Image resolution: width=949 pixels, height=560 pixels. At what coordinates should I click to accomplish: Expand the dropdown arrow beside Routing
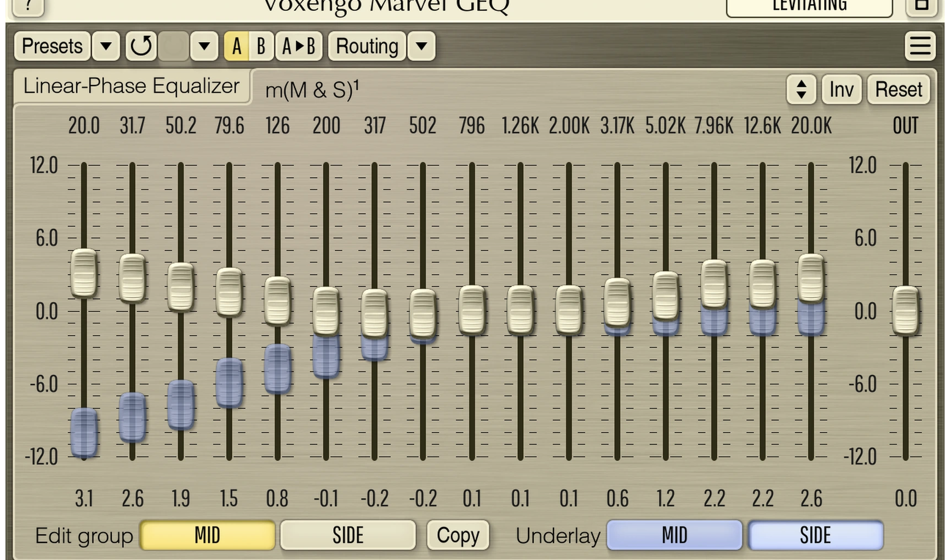pyautogui.click(x=421, y=46)
